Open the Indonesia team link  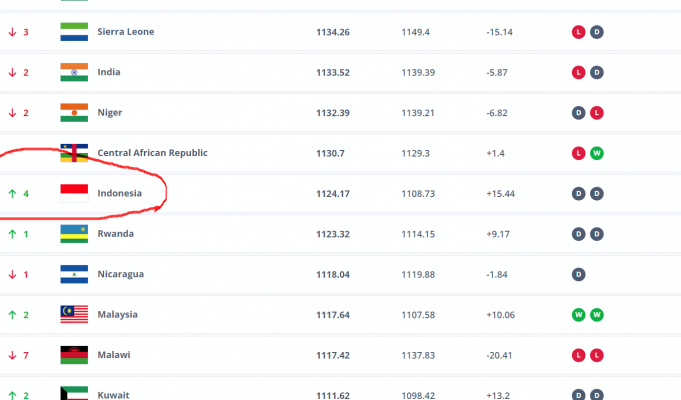click(x=119, y=193)
